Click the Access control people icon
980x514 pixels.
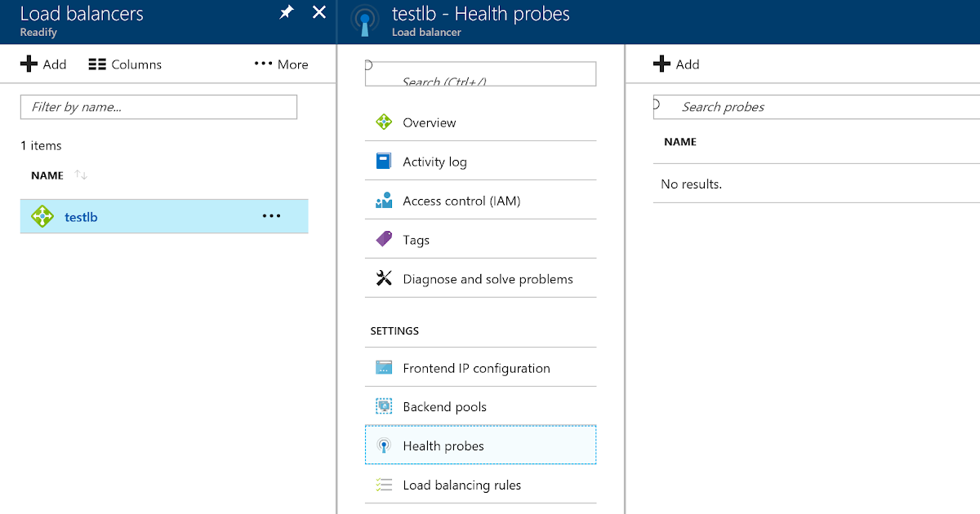tap(384, 201)
